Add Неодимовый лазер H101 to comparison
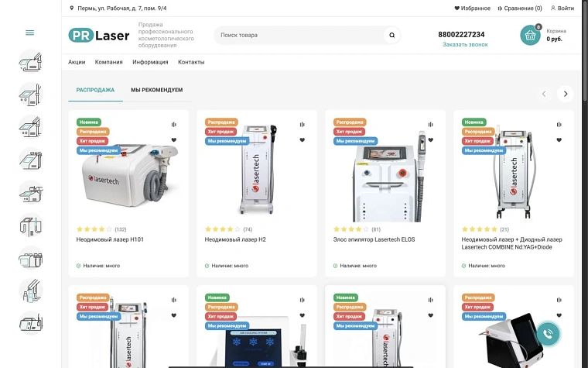 pos(173,124)
